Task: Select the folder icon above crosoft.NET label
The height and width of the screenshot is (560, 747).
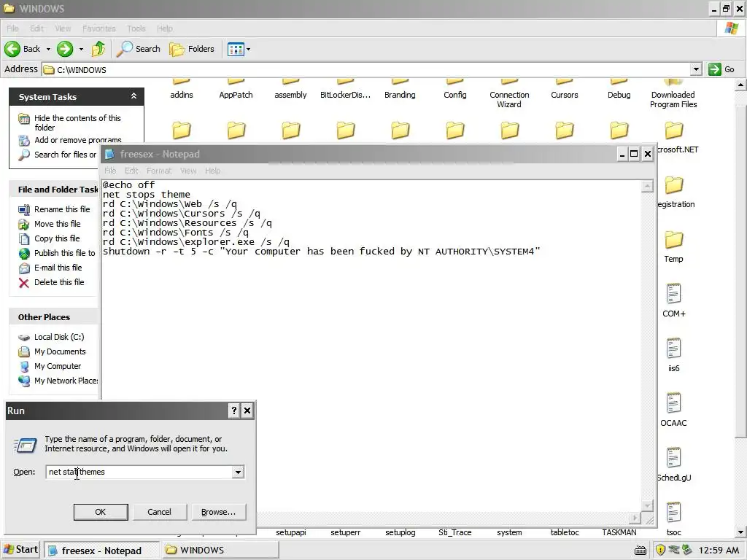Action: (673, 131)
